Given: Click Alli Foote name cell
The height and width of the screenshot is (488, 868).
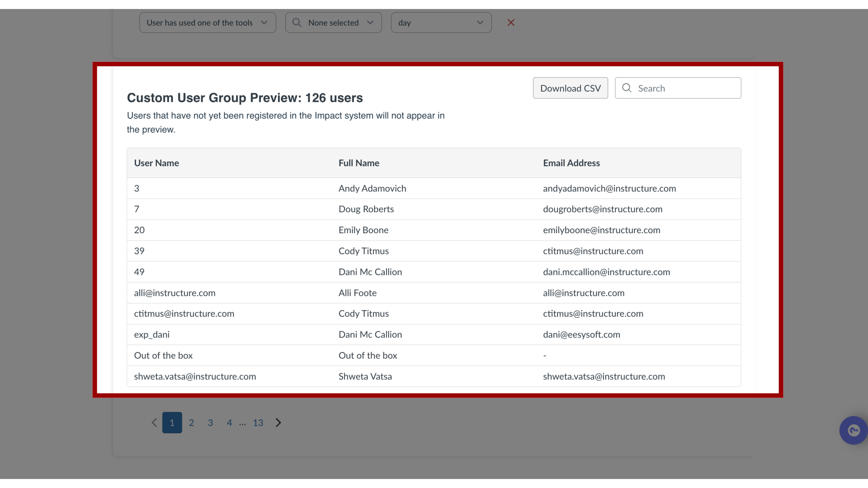Looking at the screenshot, I should tap(358, 293).
